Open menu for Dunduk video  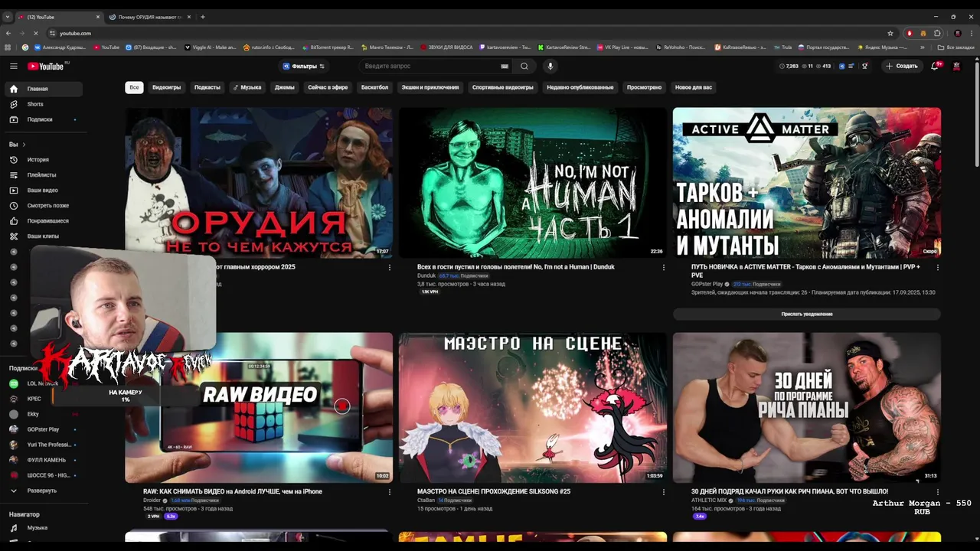pos(664,267)
